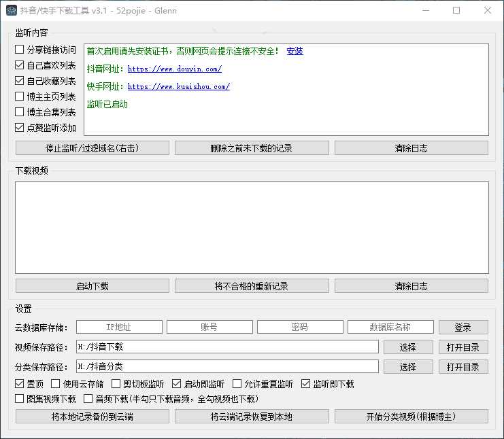Image resolution: width=504 pixels, height=439 pixels.
Task: Enable 使用云存储 checkbox
Action: (x=56, y=384)
